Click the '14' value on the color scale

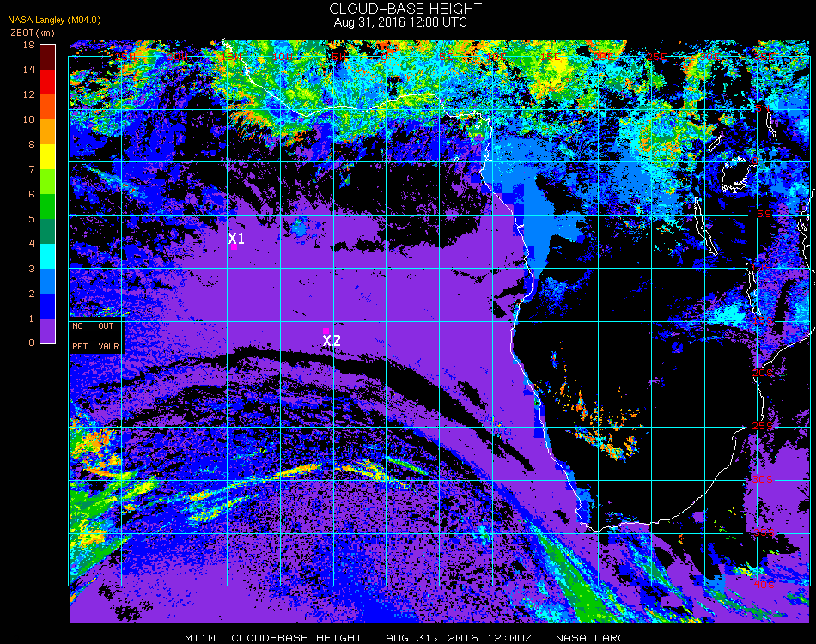[28, 70]
